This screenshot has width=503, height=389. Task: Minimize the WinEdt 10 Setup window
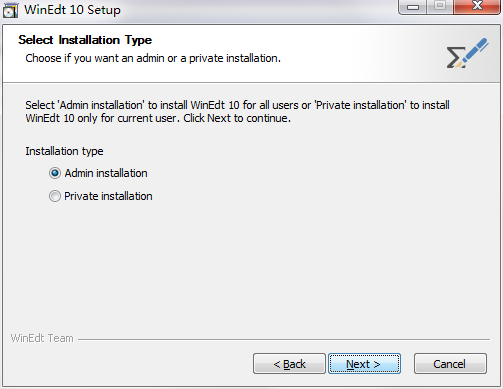(413, 7)
